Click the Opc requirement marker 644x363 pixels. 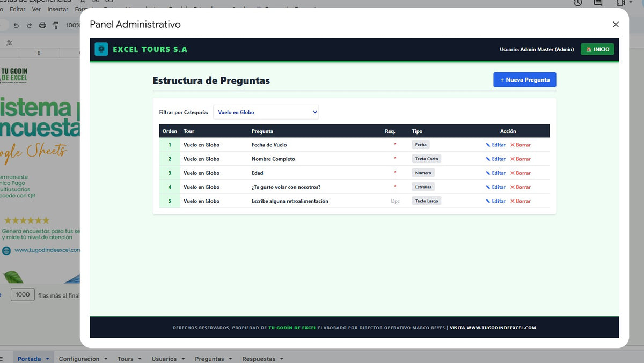[395, 201]
